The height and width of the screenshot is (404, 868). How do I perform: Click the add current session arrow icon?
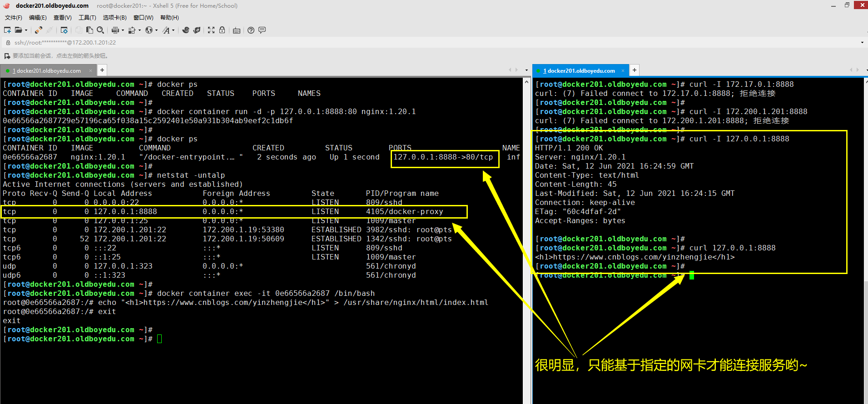pyautogui.click(x=7, y=56)
